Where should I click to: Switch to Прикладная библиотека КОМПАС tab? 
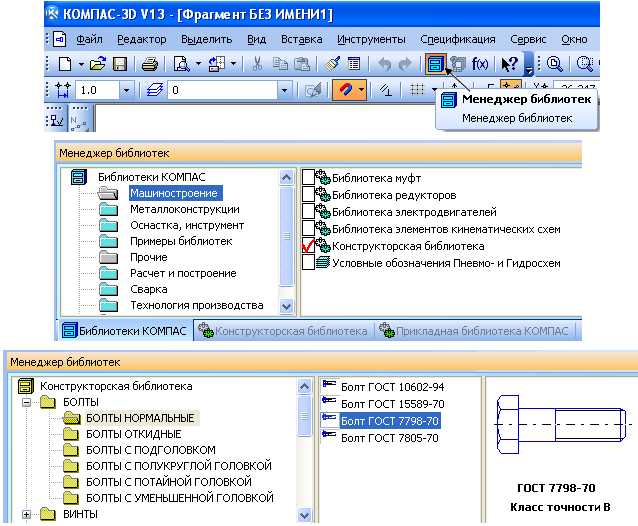click(474, 331)
